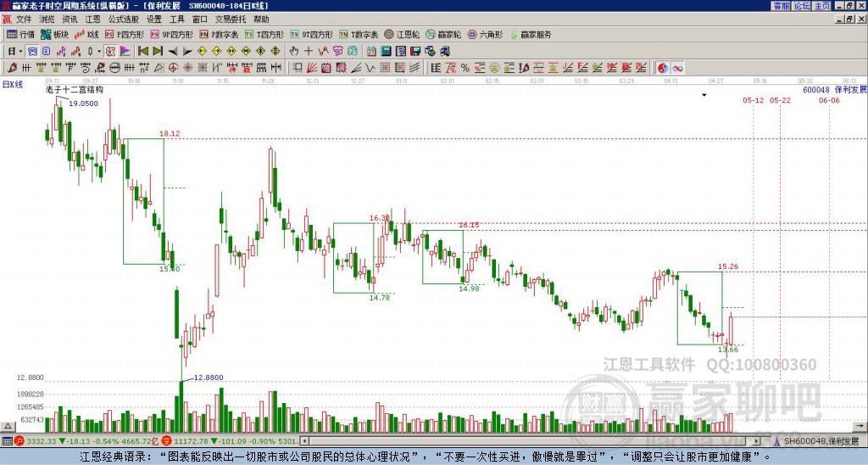The height and width of the screenshot is (465, 868).
Task: Open the 工具 menu
Action: tap(176, 20)
